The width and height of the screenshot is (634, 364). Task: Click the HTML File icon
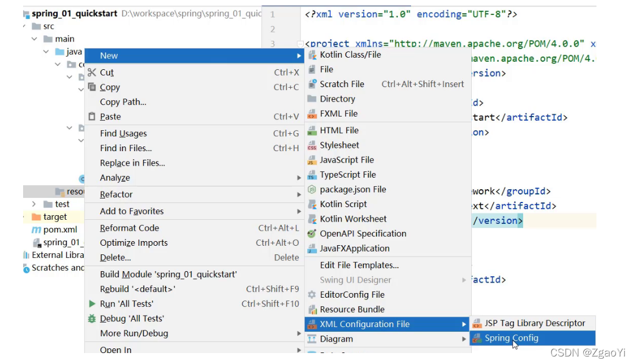tap(312, 130)
